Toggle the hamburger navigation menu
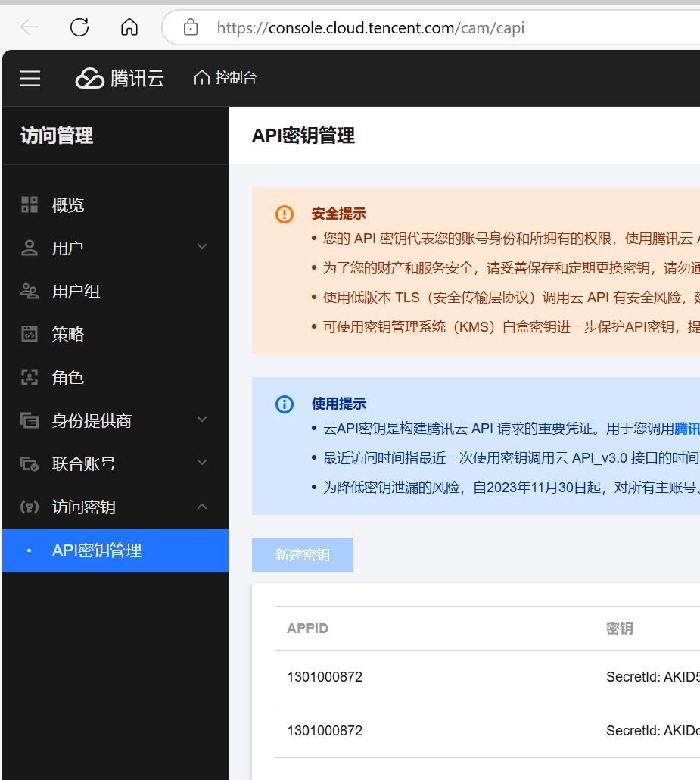The image size is (700, 780). [30, 78]
